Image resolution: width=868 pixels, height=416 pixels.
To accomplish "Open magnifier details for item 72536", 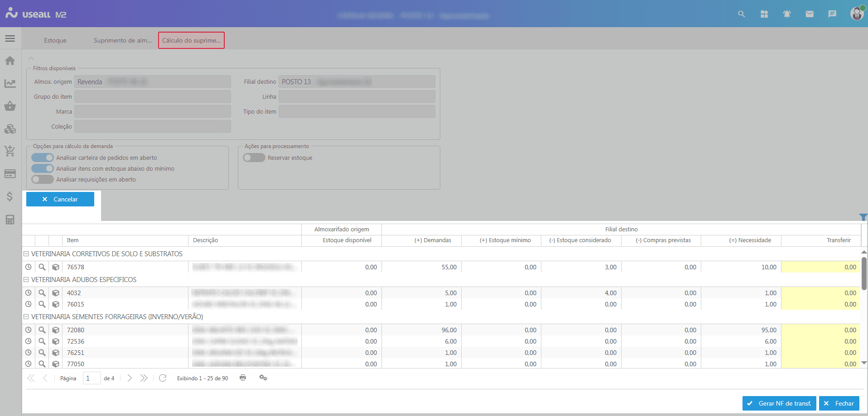I will click(42, 341).
